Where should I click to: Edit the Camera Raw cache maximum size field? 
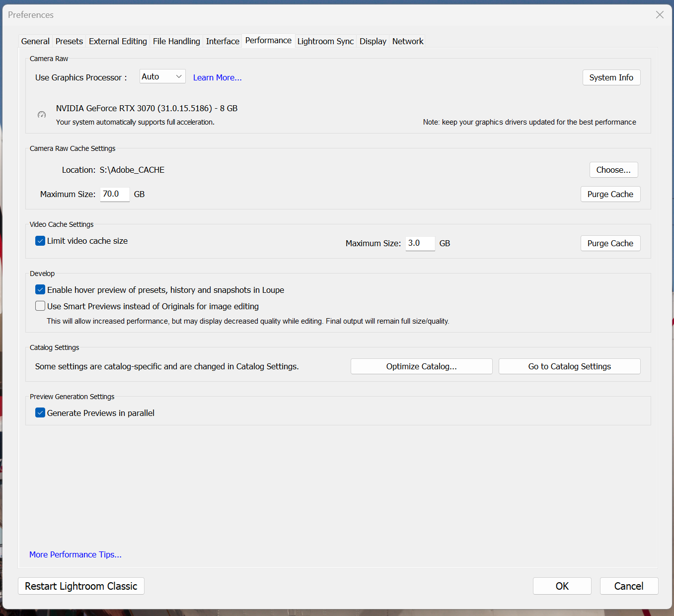coord(114,194)
